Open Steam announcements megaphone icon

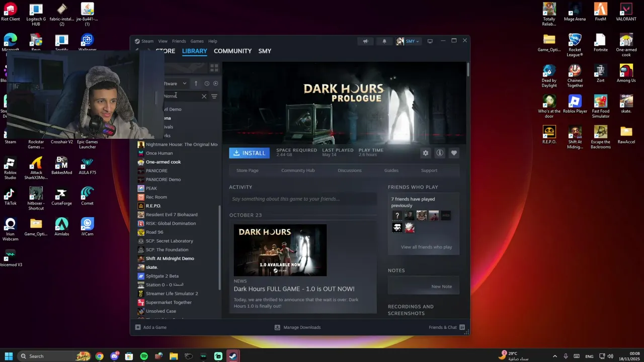(x=366, y=41)
